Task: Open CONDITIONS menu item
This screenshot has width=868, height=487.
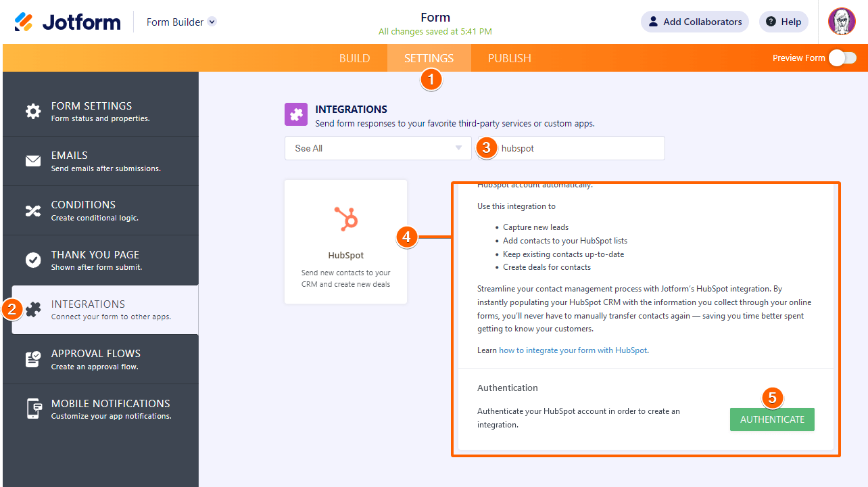Action: click(101, 210)
